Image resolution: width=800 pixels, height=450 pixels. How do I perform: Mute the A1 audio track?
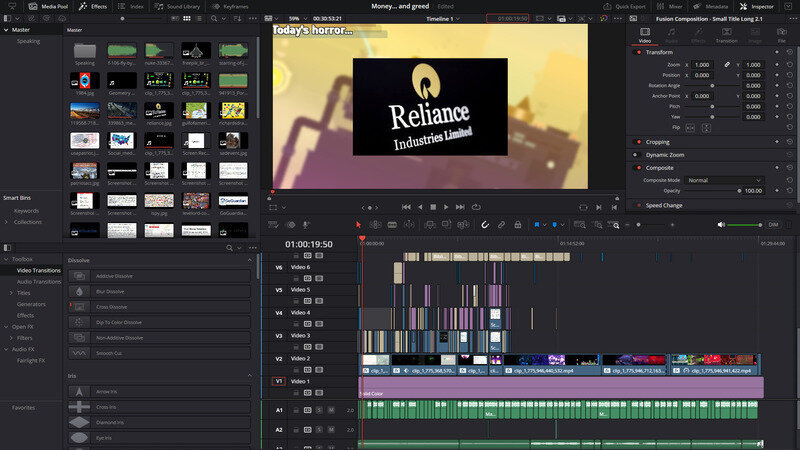click(x=332, y=410)
